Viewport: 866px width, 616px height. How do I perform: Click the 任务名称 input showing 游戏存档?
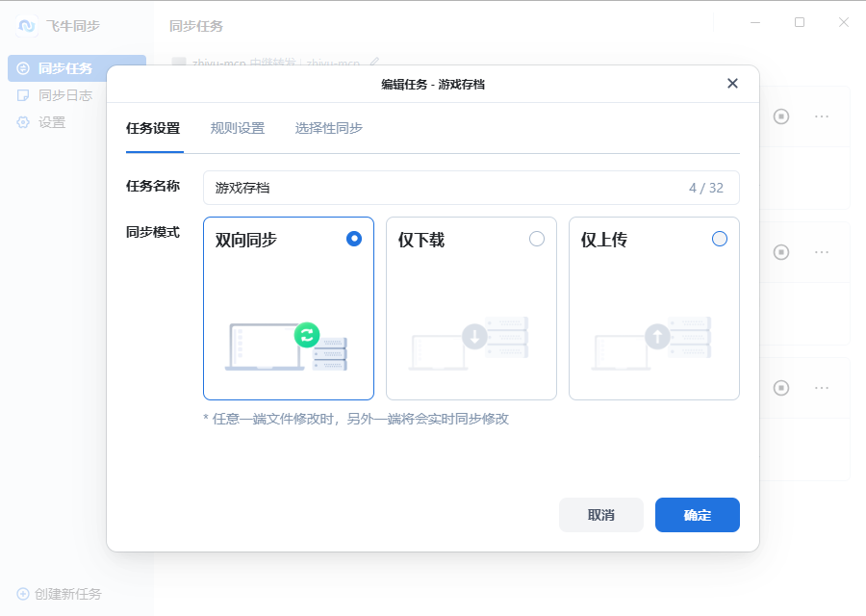(471, 187)
